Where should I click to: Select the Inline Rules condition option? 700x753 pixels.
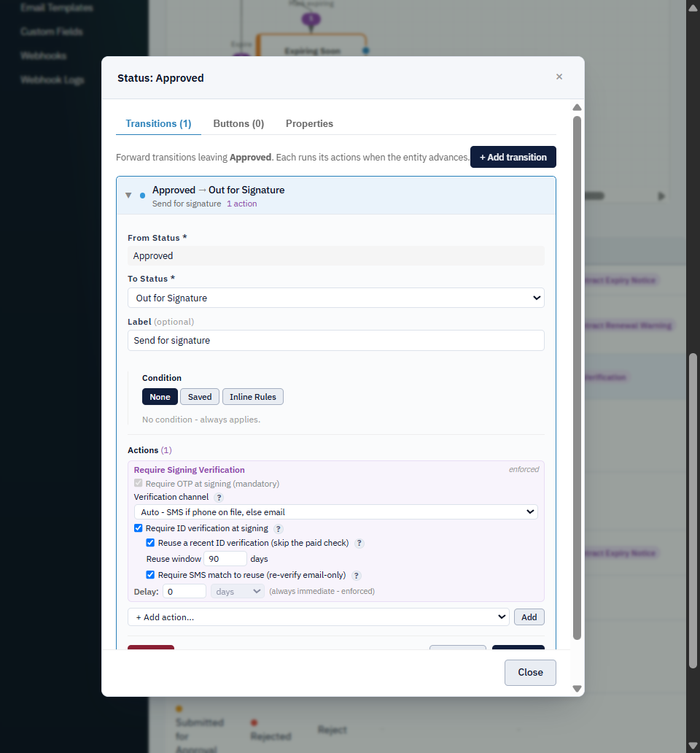253,397
